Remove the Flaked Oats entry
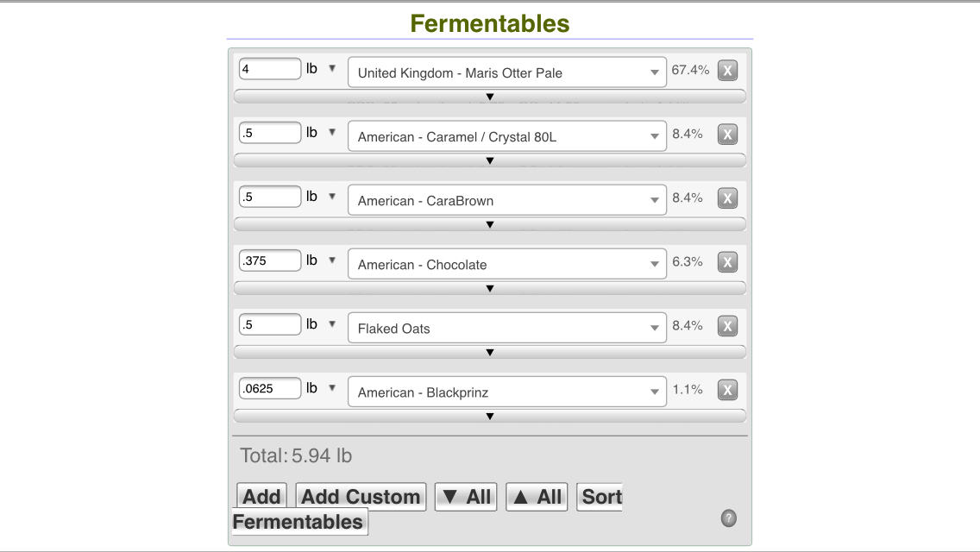The image size is (980, 552). [727, 326]
